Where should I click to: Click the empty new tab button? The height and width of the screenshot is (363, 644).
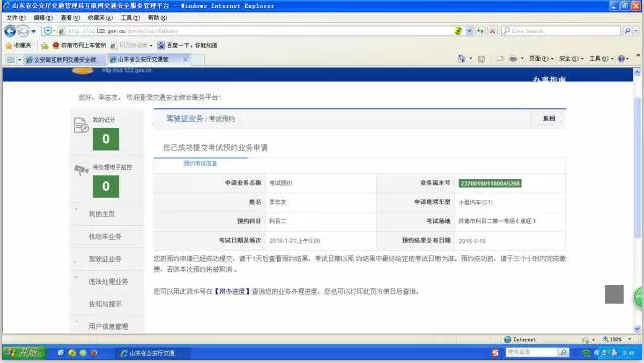[x=198, y=60]
